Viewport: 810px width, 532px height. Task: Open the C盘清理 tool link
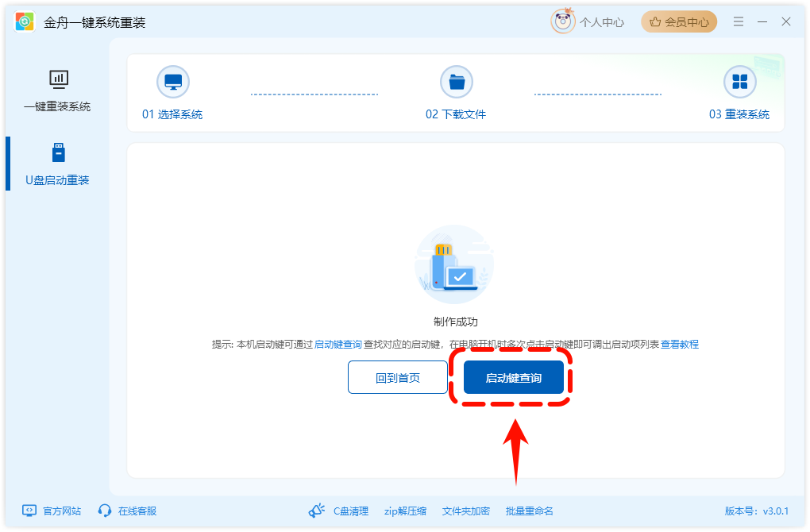[x=351, y=511]
